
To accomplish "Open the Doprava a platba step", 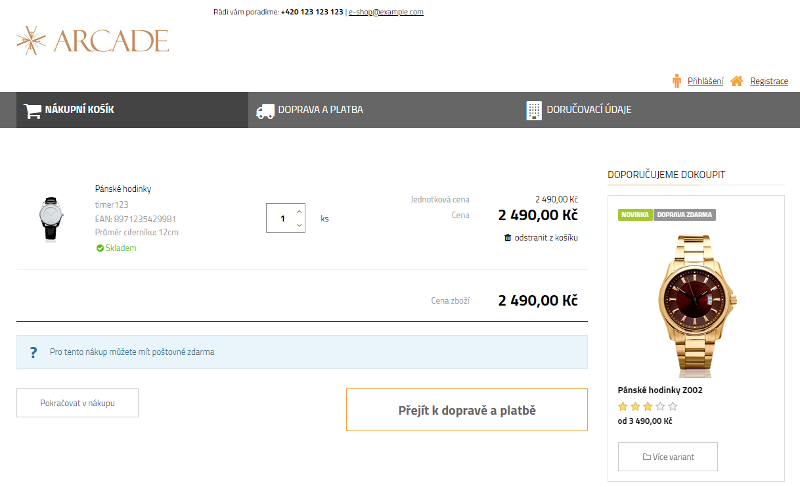I will click(320, 110).
